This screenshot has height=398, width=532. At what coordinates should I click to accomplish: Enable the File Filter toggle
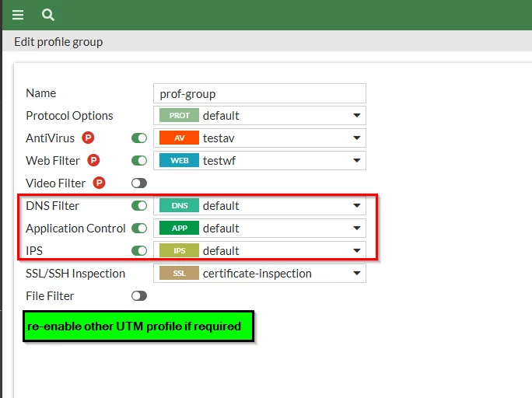[139, 296]
